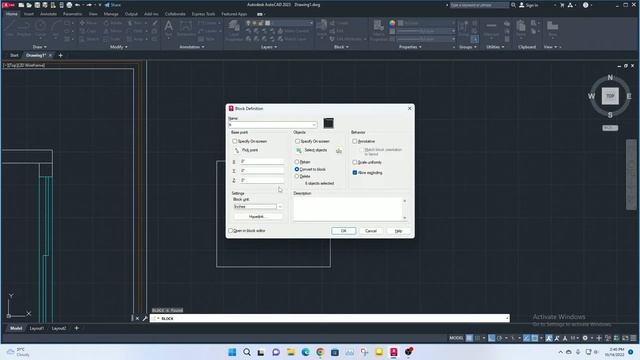Check Open in block editor

[231, 231]
